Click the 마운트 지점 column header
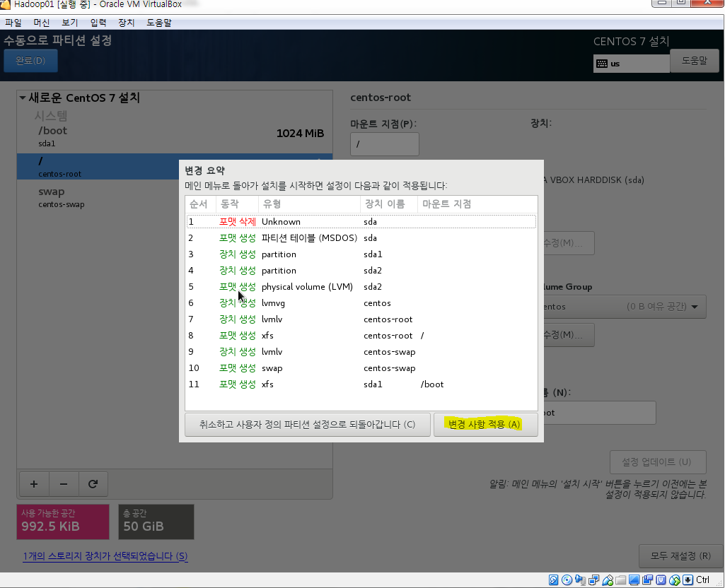725x588 pixels. (477, 204)
